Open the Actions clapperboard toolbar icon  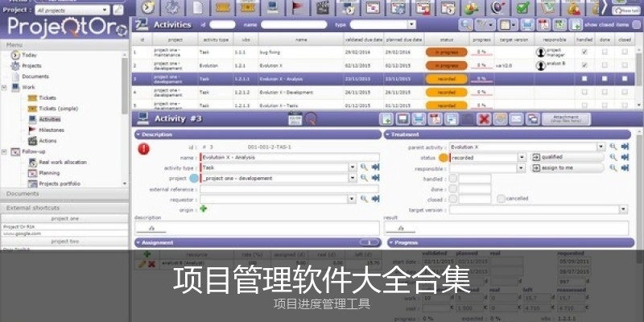point(323,7)
